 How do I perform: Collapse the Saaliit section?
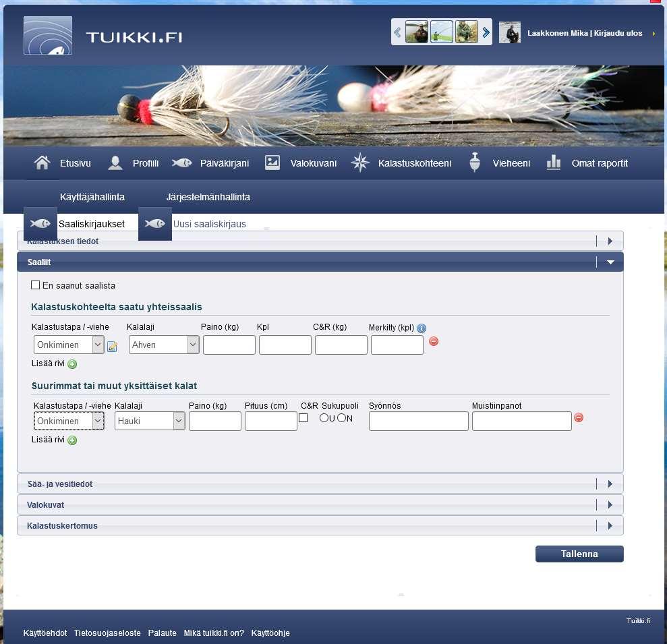click(x=320, y=262)
